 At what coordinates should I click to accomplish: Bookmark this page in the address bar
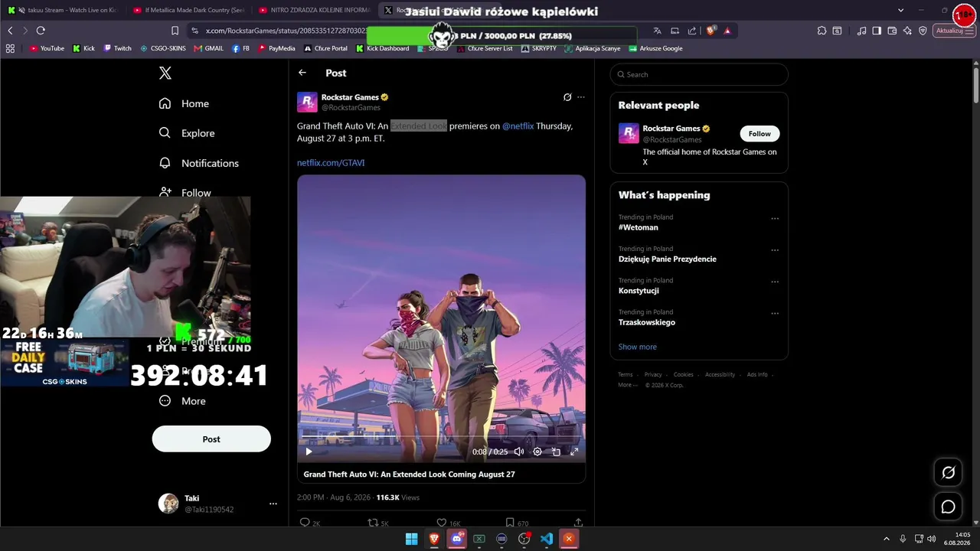pyautogui.click(x=175, y=31)
